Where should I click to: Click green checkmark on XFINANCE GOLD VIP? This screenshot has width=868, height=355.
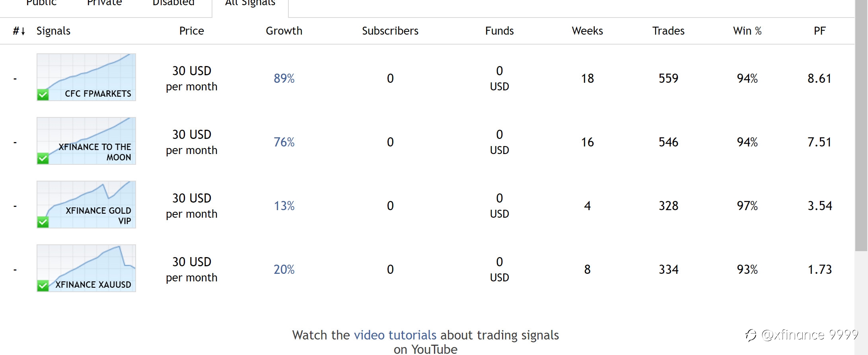click(43, 222)
